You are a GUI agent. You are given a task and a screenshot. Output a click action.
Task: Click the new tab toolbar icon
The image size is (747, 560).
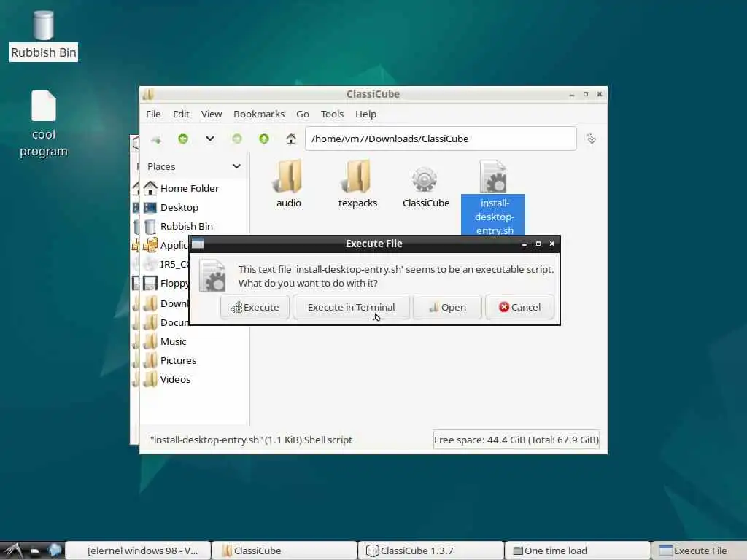click(156, 139)
